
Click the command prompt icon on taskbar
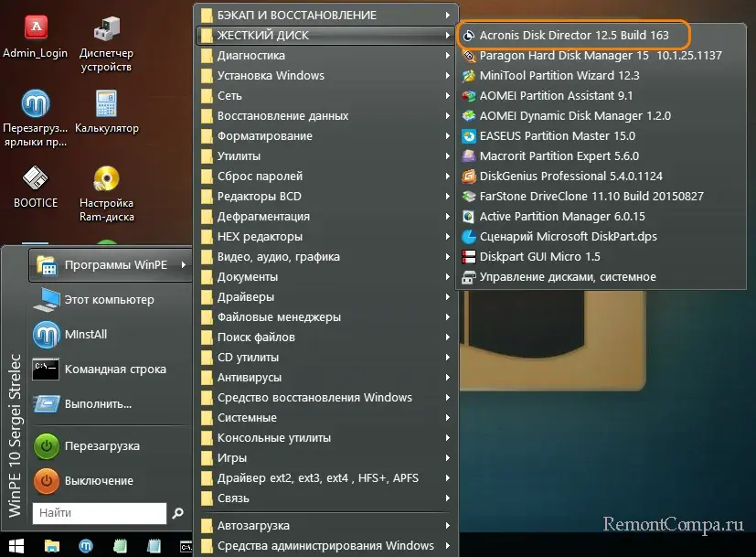[x=186, y=546]
